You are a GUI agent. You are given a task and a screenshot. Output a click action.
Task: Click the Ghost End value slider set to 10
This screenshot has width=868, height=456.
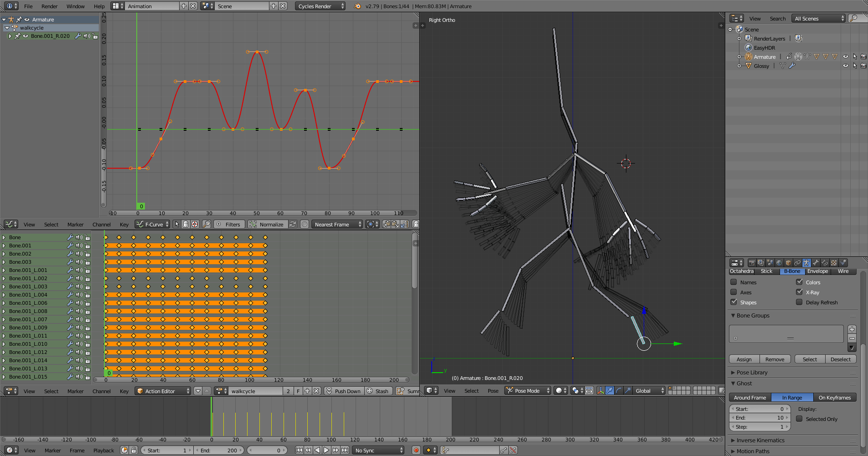click(x=759, y=417)
